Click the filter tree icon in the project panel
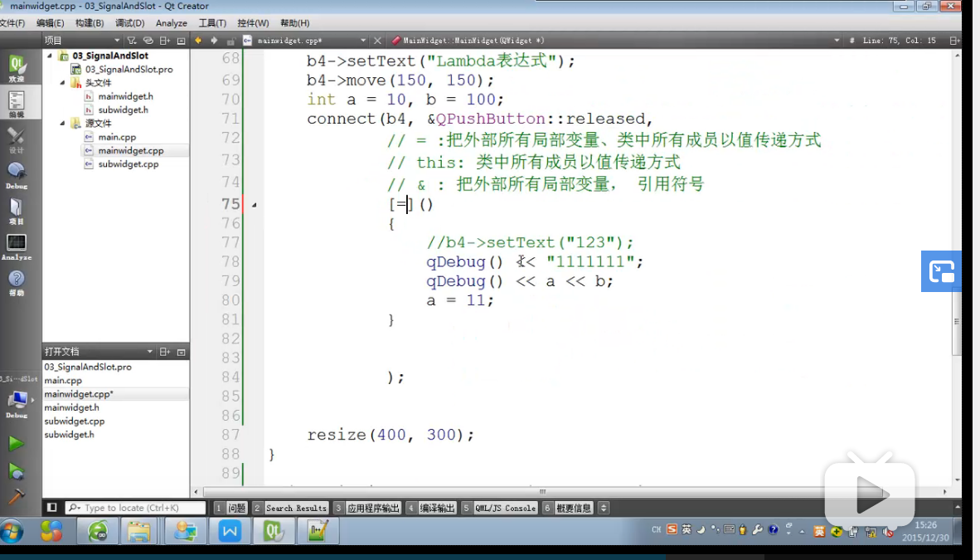980x560 pixels. pos(131,40)
